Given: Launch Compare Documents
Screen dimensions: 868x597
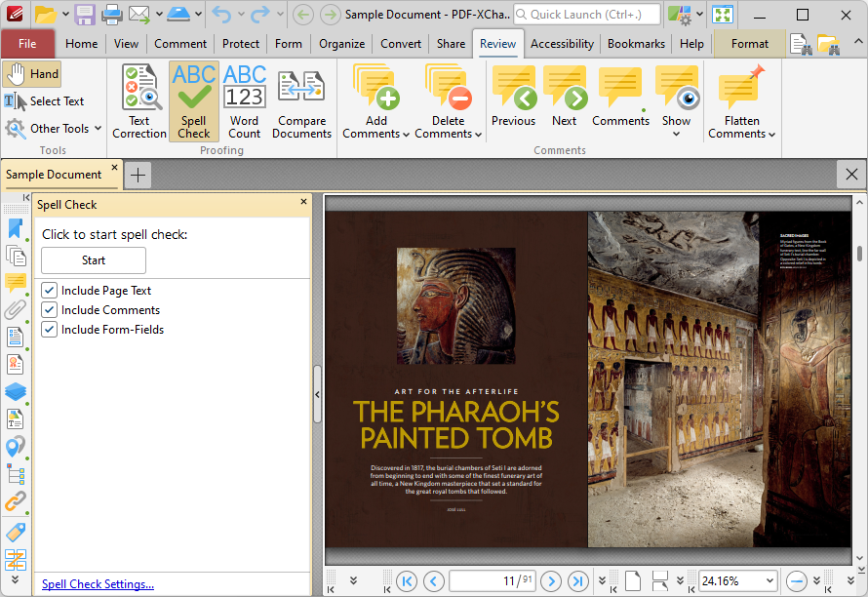Looking at the screenshot, I should [x=301, y=100].
